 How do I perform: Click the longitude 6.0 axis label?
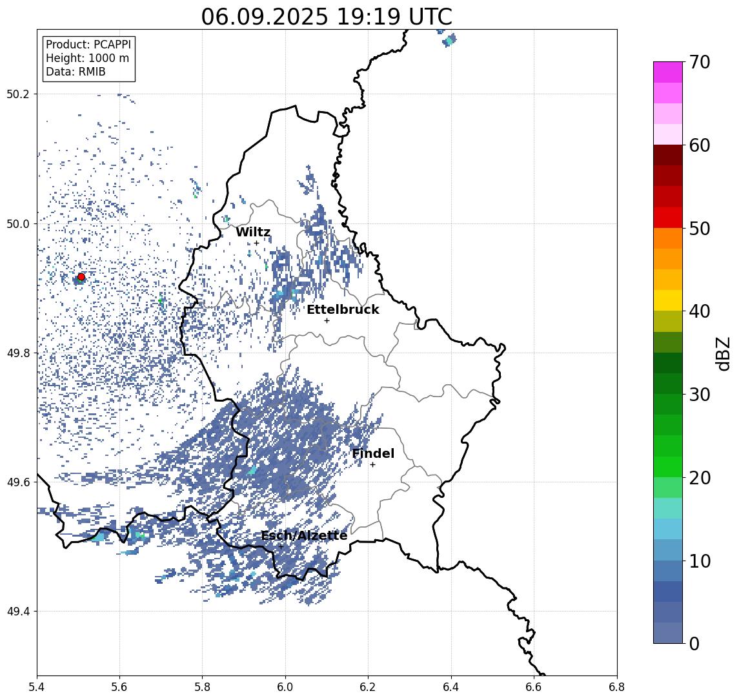point(285,686)
